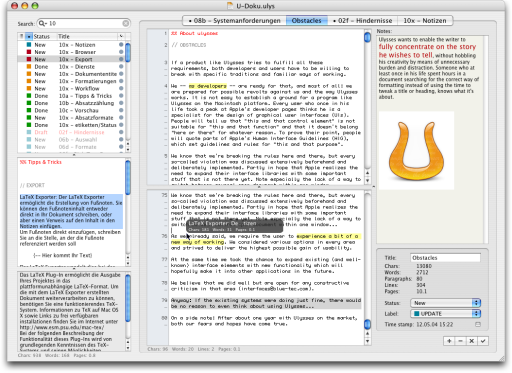Open the search magnifier options menu
This screenshot has width=512, height=373.
coord(43,23)
